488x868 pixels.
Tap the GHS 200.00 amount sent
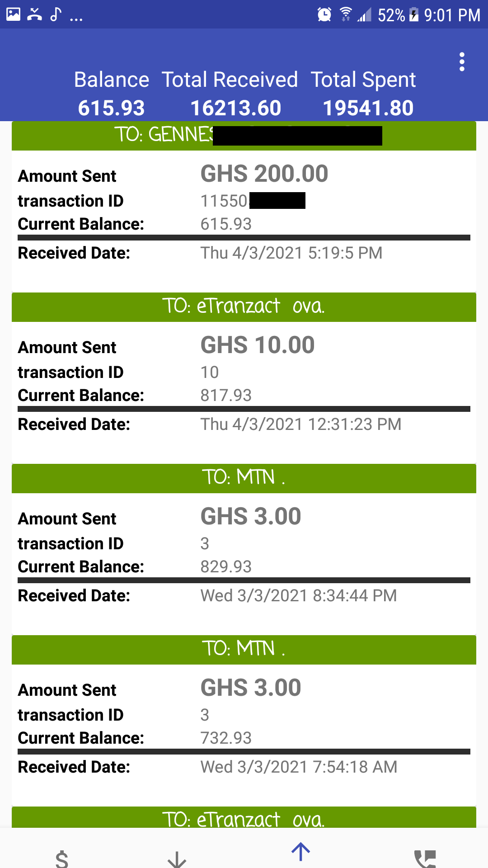(264, 174)
